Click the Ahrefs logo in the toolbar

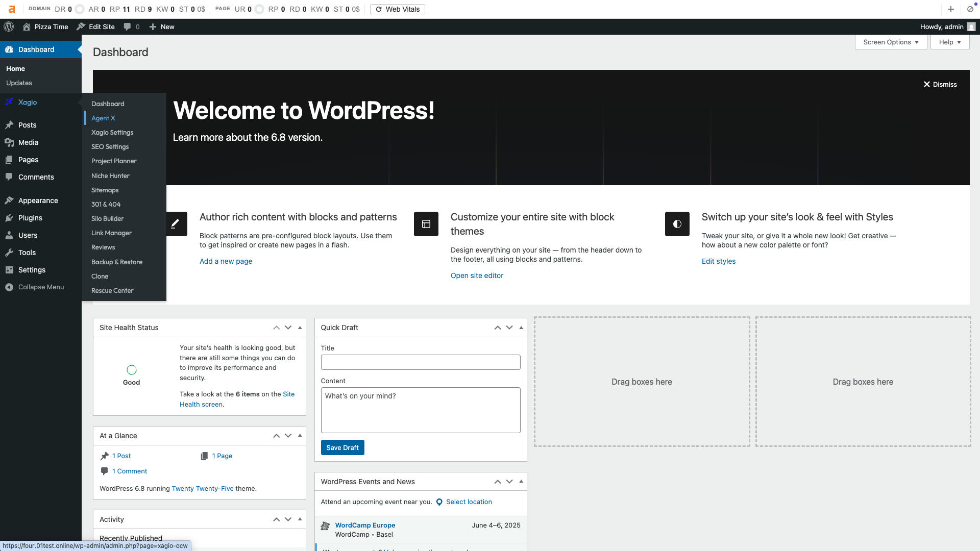coord(11,9)
